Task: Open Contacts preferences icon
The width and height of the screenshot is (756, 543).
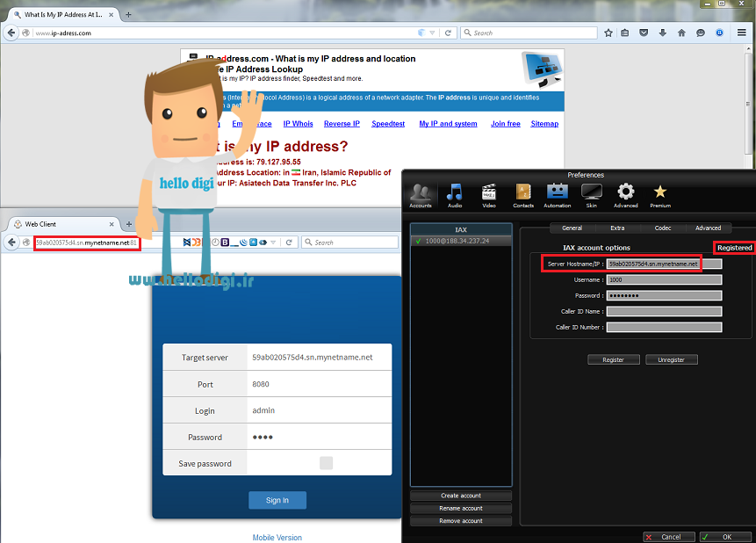Action: coord(523,196)
